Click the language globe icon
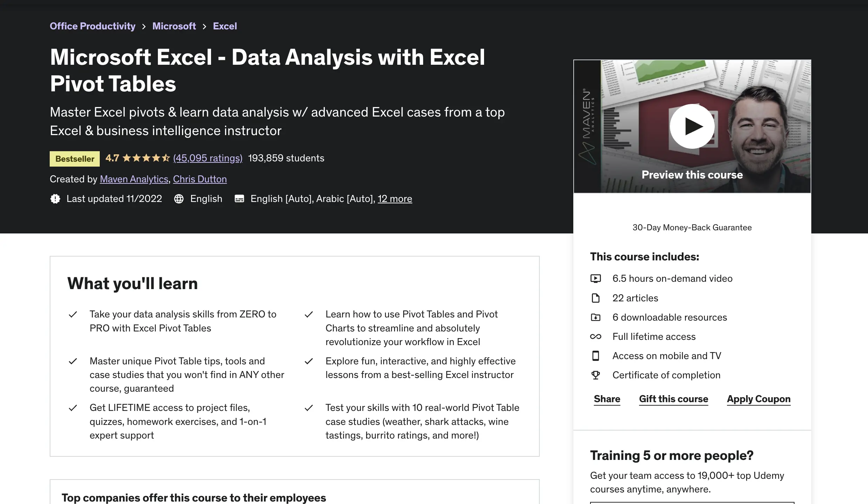The height and width of the screenshot is (504, 868). [x=179, y=199]
